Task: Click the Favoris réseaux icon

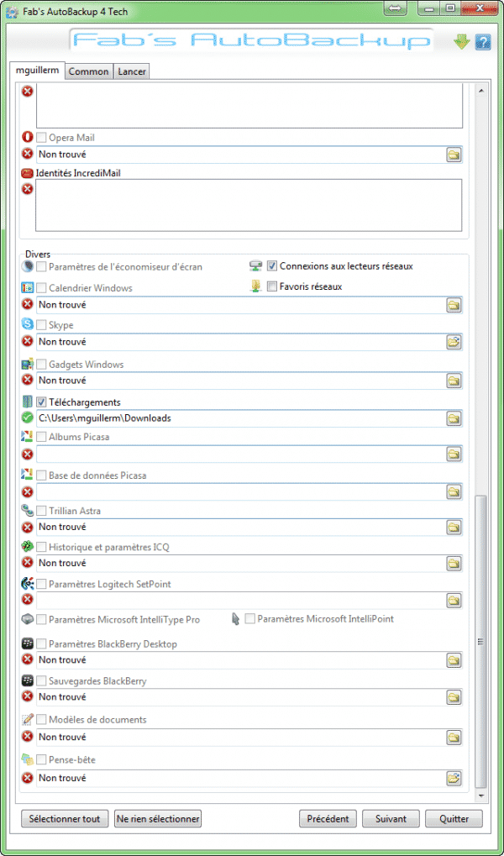Action: [x=255, y=286]
